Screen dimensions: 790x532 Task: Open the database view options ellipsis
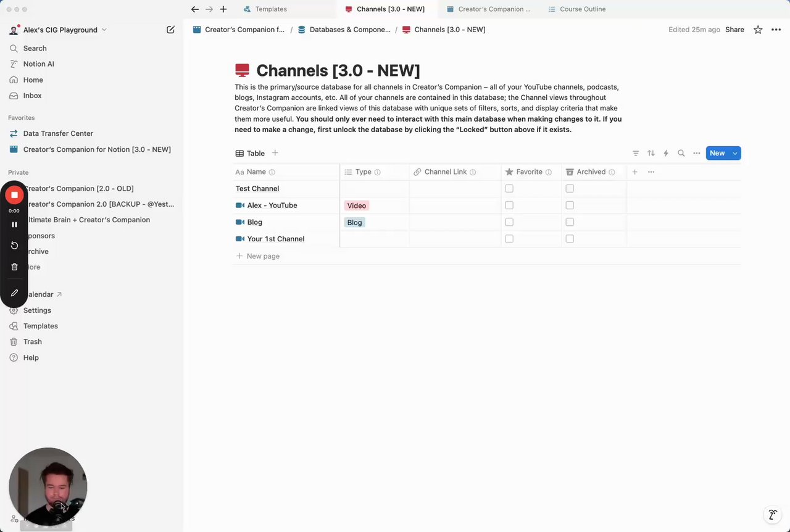pyautogui.click(x=697, y=153)
